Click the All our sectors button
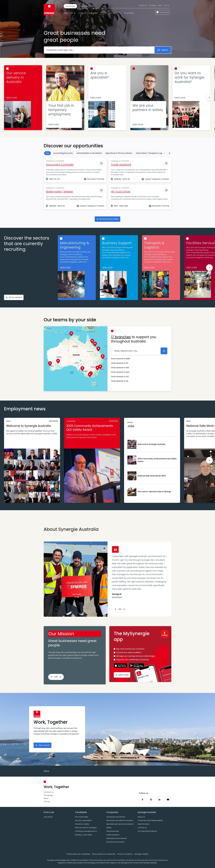Image resolution: width=215 pixels, height=868 pixels. pos(14,298)
